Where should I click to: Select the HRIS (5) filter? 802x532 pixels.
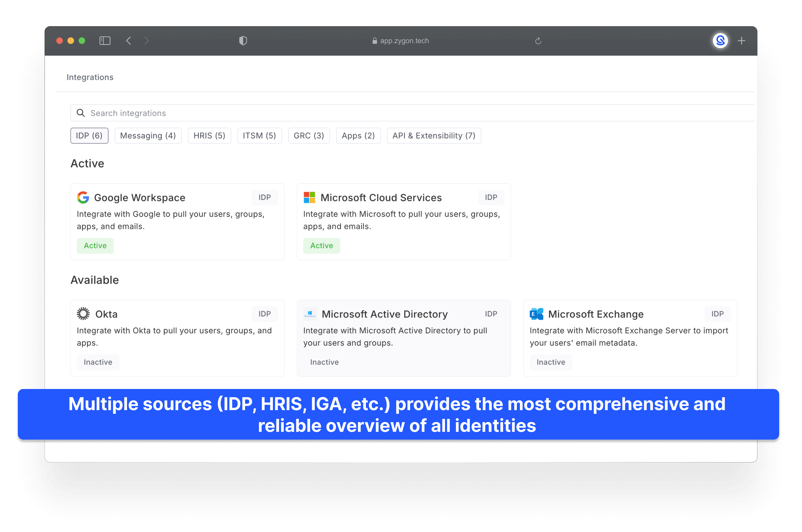pos(209,136)
